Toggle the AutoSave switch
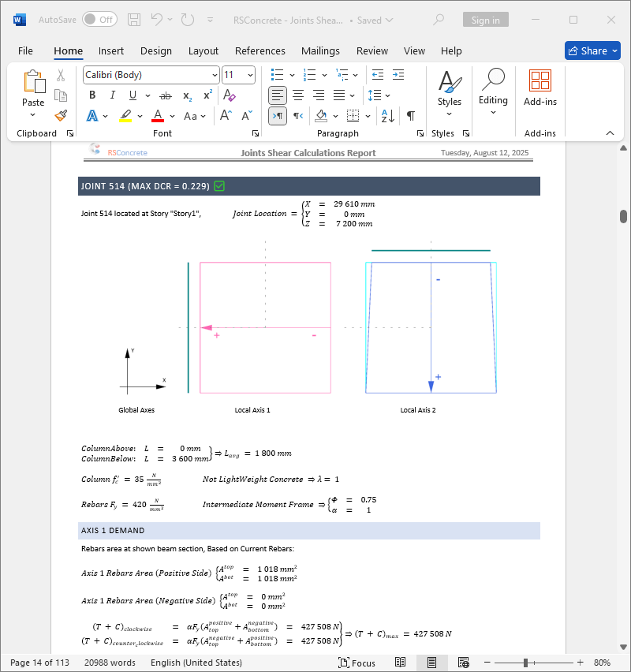Image resolution: width=631 pixels, height=672 pixels. pos(99,20)
